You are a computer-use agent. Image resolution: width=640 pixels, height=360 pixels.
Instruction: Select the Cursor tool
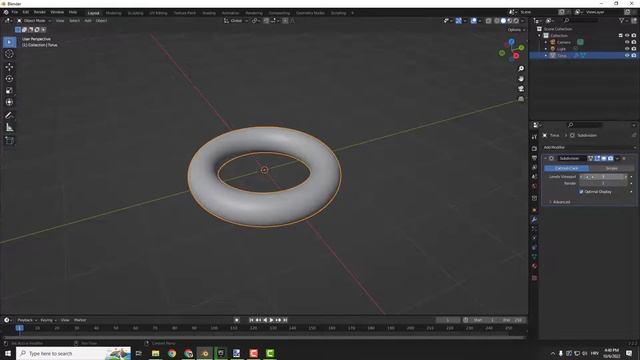click(9, 54)
